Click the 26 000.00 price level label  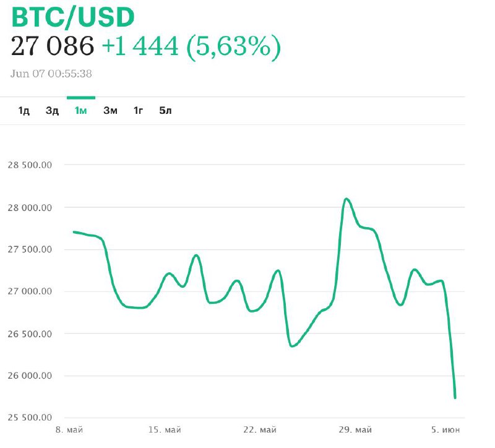(30, 376)
